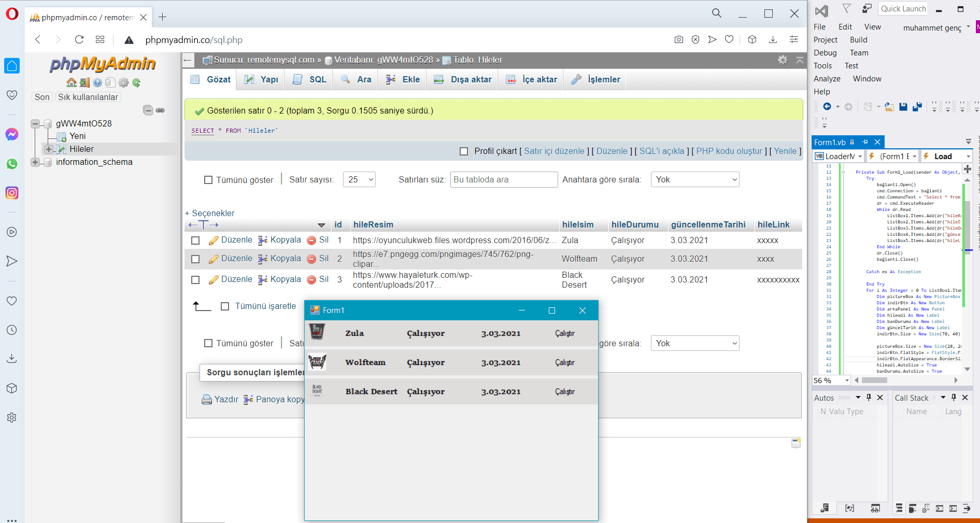Screen dimensions: 980x523
Task: Click Çalıştır button for Zula in Form1
Action: point(565,333)
